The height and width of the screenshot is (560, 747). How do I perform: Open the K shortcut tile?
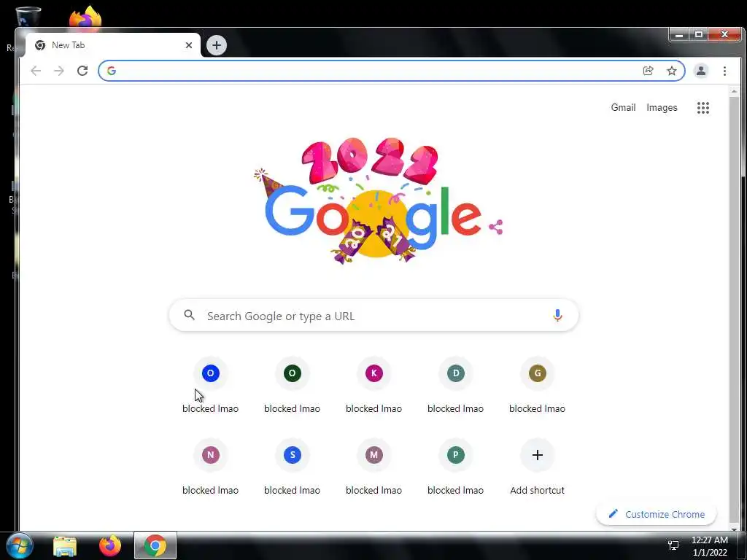click(374, 386)
